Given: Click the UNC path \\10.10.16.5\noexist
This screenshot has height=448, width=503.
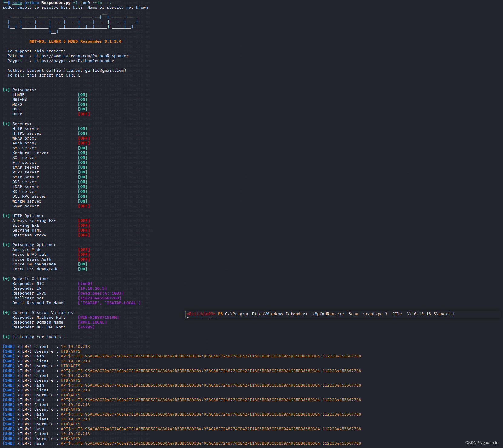Looking at the screenshot, I should point(431,314).
